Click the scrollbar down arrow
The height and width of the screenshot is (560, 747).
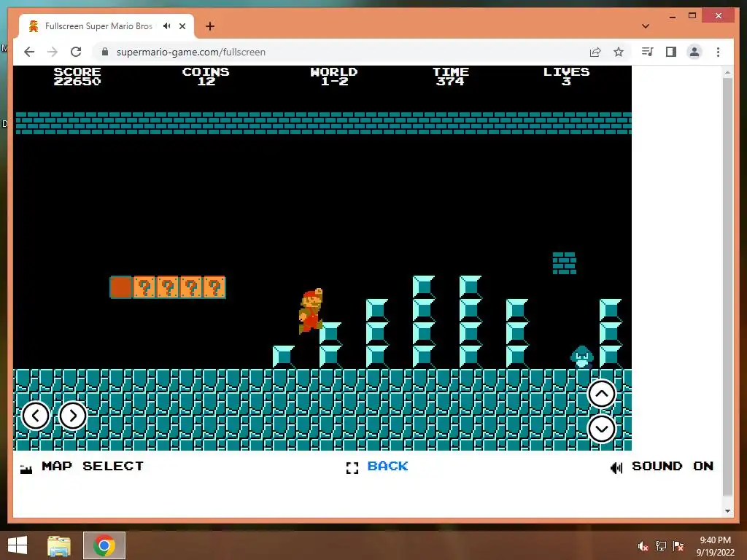(727, 511)
